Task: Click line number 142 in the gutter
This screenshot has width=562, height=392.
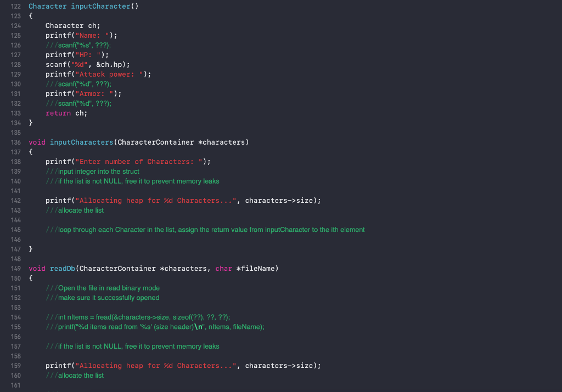Action: tap(16, 200)
